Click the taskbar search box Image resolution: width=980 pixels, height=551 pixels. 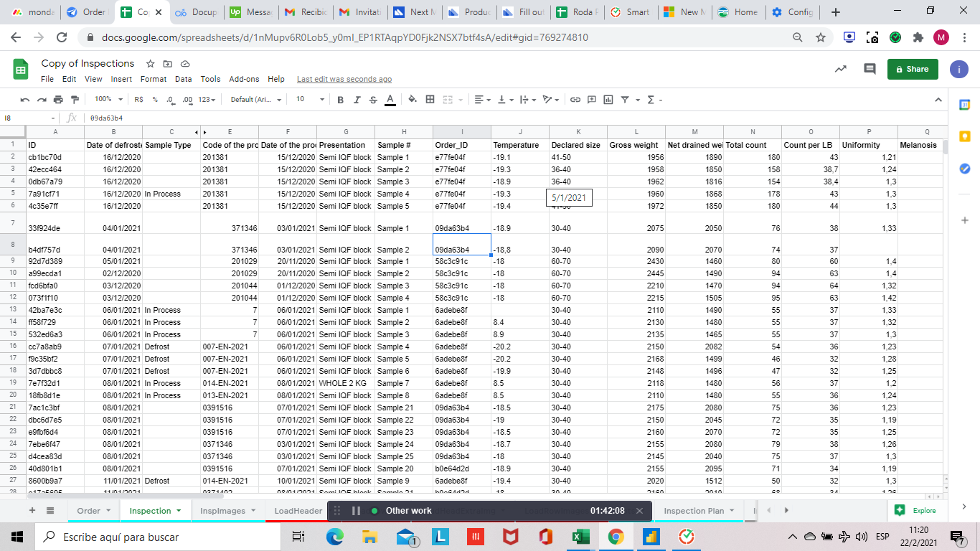(x=158, y=536)
